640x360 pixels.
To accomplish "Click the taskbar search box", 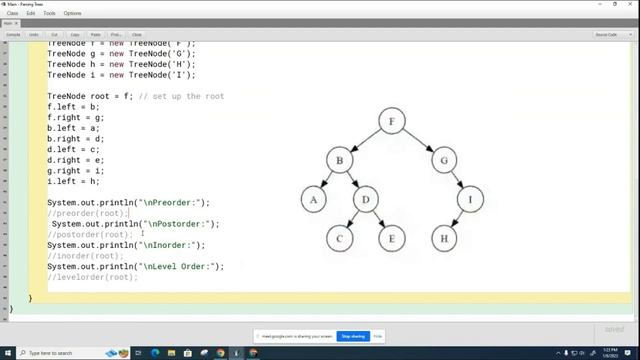I will 73,353.
